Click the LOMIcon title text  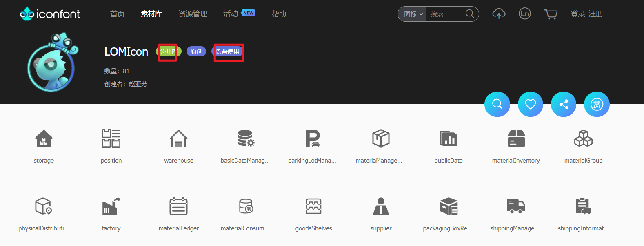(x=126, y=52)
